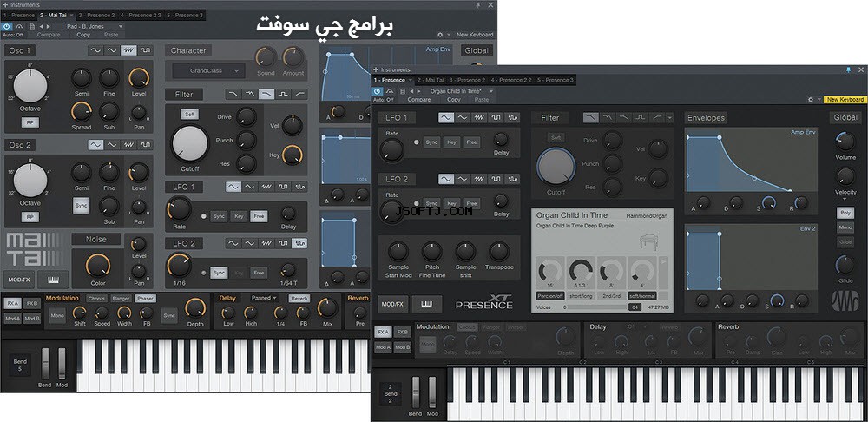Screen dimensions: 868x422
Task: Toggle the Presence instrument power button
Action: [378, 91]
